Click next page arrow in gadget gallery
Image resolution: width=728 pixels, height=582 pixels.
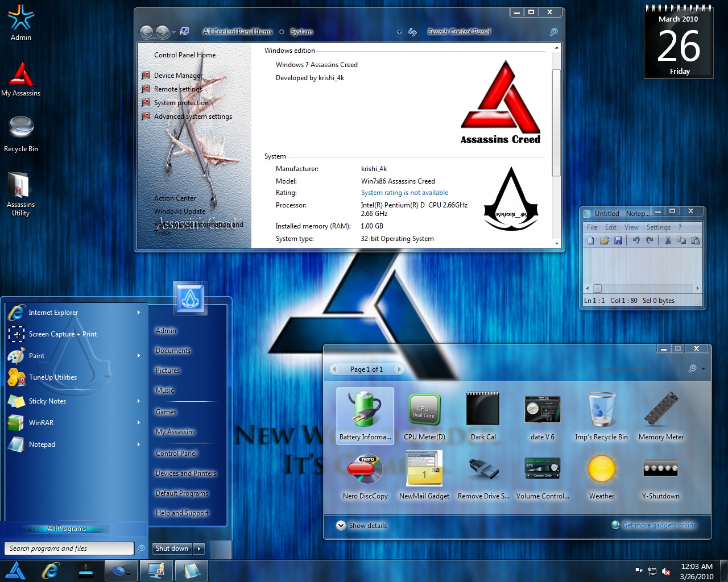pos(399,369)
